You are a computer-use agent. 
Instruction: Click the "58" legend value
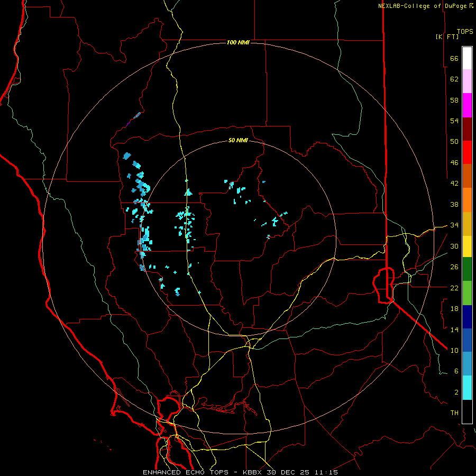tap(454, 100)
